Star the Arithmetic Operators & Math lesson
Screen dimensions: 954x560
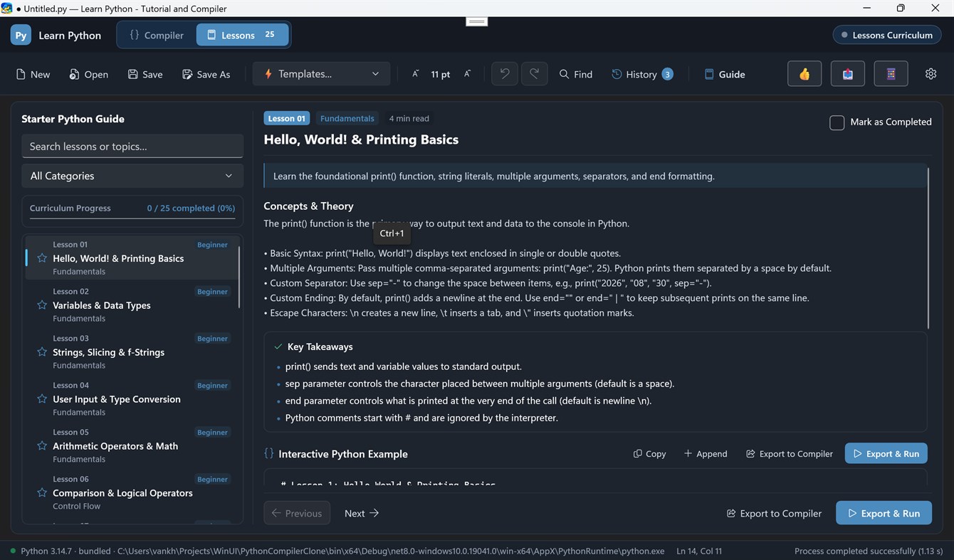click(x=42, y=446)
